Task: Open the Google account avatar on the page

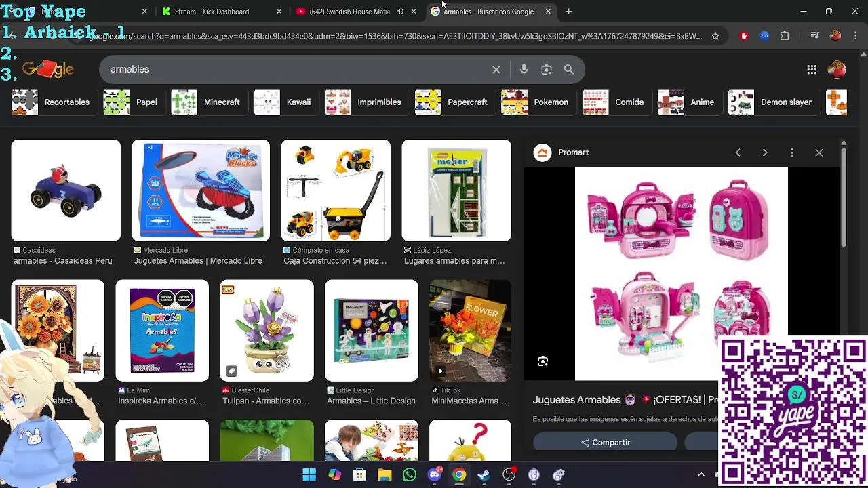Action: click(x=837, y=69)
